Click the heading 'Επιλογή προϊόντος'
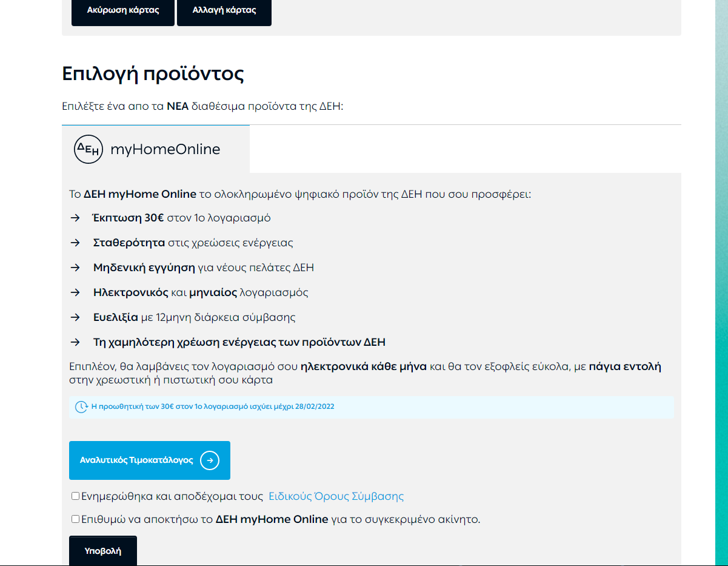 tap(153, 75)
